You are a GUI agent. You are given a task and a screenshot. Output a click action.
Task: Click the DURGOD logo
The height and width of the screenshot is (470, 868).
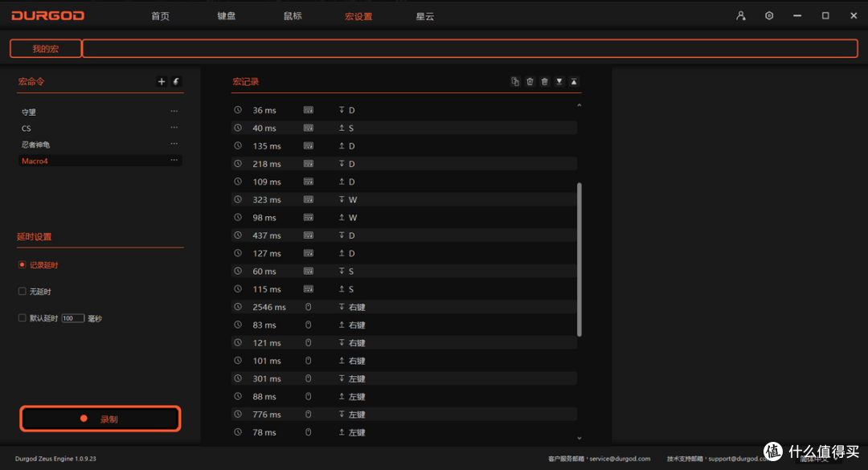(x=48, y=15)
